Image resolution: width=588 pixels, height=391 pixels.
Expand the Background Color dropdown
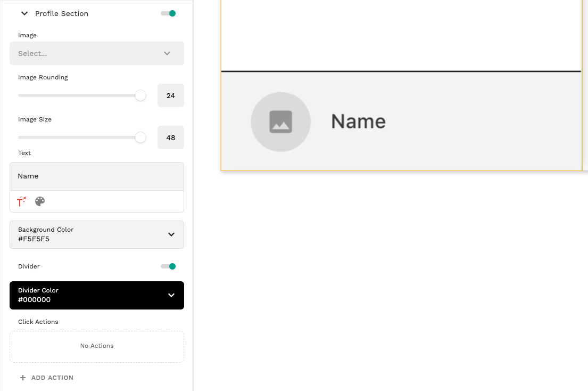click(96, 234)
